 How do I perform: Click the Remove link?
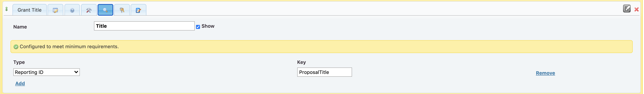545,73
